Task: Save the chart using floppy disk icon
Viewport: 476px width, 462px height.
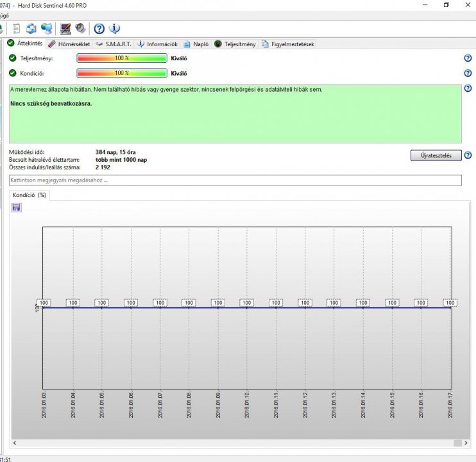Action: pyautogui.click(x=16, y=207)
